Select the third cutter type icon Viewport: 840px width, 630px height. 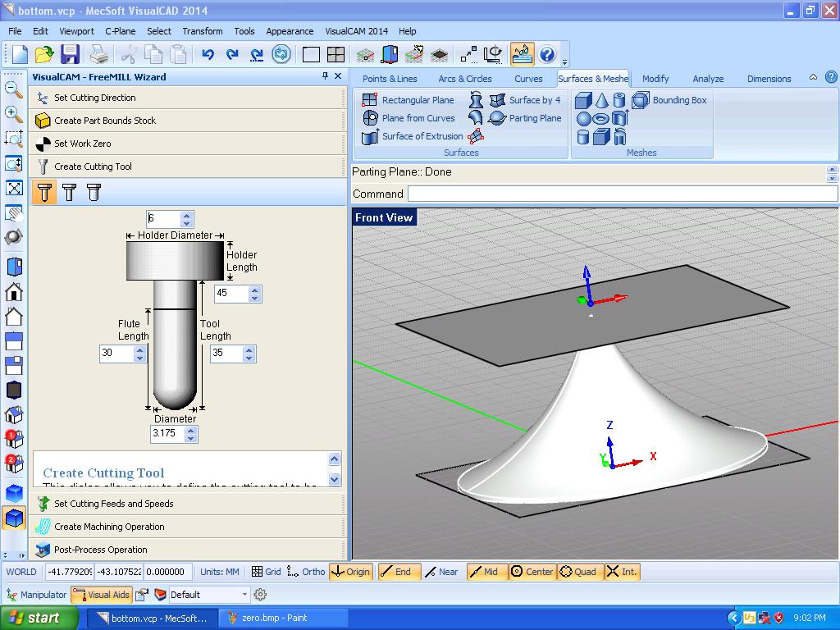click(x=94, y=192)
